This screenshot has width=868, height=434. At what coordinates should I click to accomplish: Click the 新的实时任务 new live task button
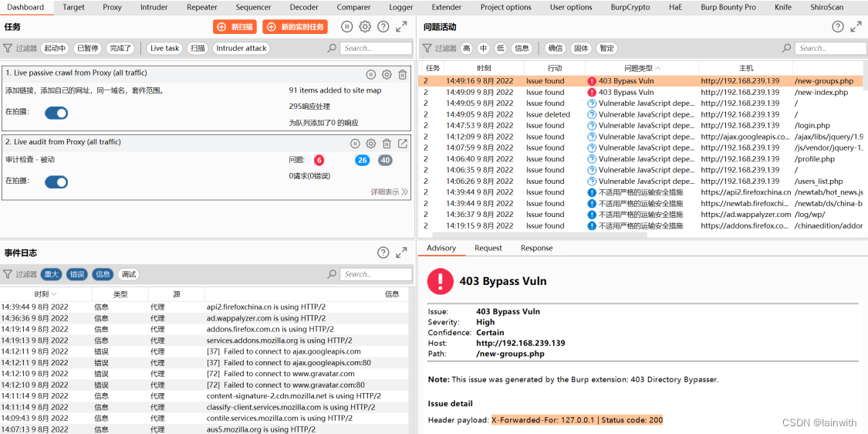tap(295, 27)
